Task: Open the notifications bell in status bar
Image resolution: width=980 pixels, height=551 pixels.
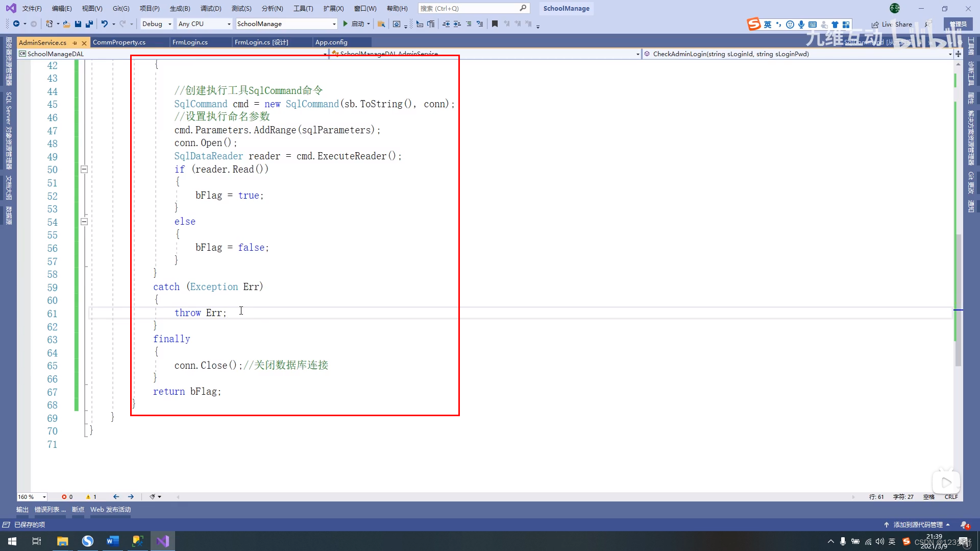Action: [964, 525]
